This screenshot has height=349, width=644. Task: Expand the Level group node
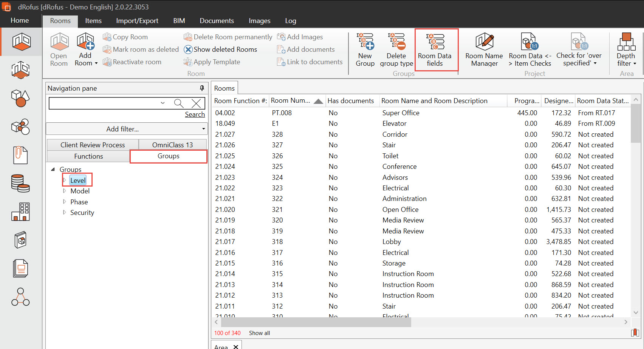tap(65, 180)
